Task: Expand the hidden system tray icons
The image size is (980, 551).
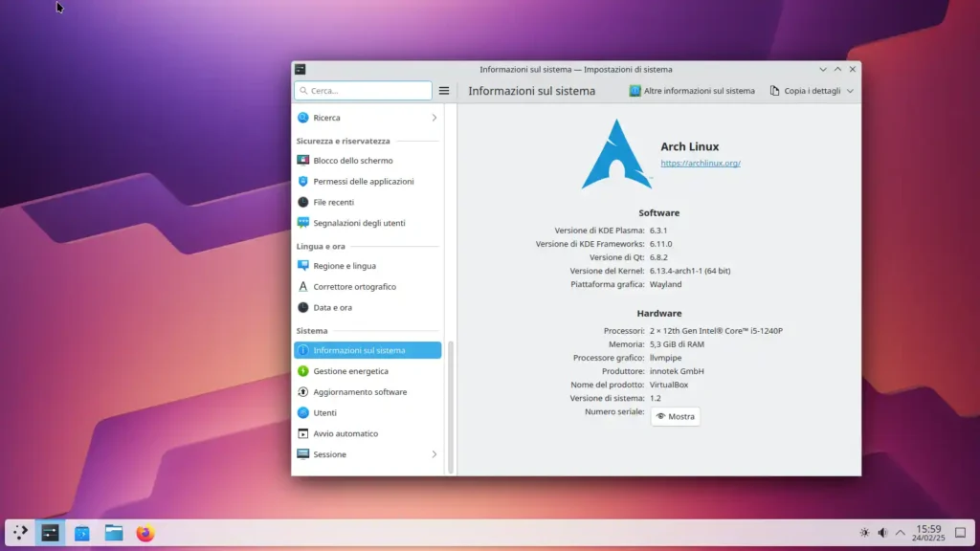Action: pos(901,532)
